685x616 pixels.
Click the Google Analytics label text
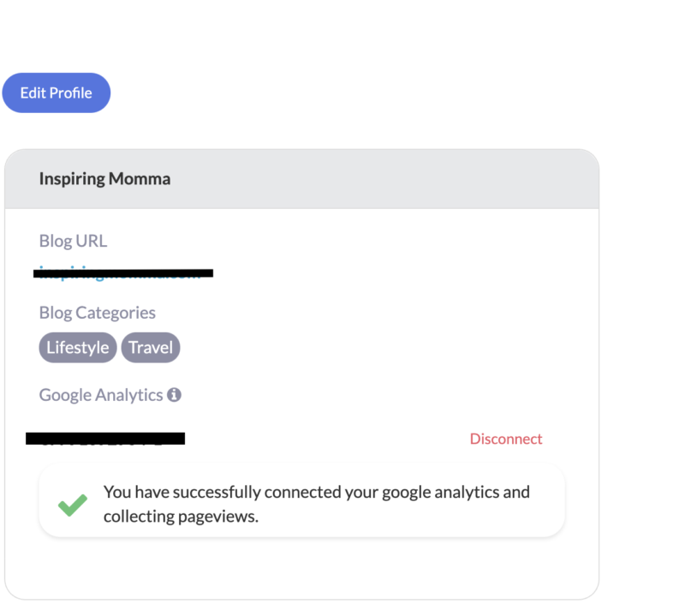tap(101, 395)
